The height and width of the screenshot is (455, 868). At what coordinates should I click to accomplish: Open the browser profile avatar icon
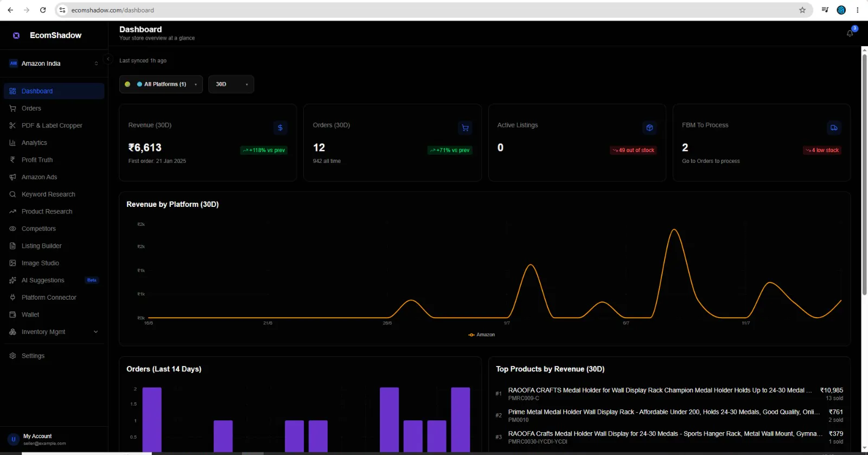click(x=841, y=10)
